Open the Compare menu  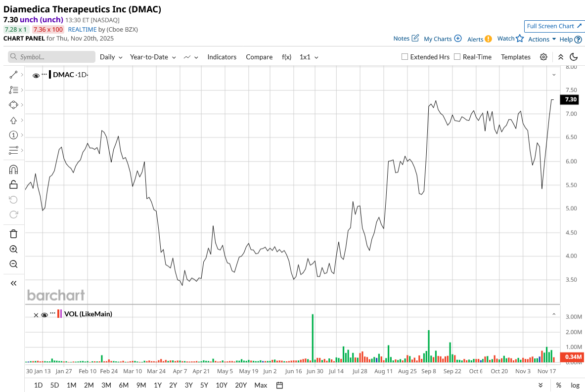point(259,57)
